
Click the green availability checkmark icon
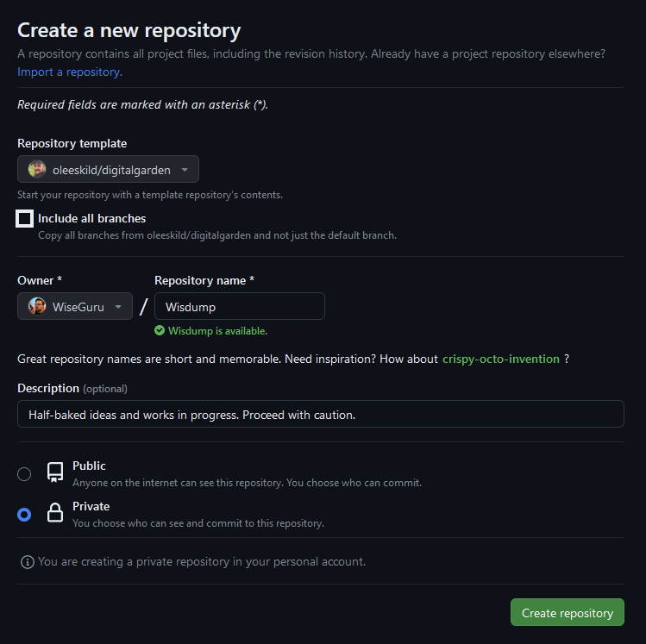[160, 331]
